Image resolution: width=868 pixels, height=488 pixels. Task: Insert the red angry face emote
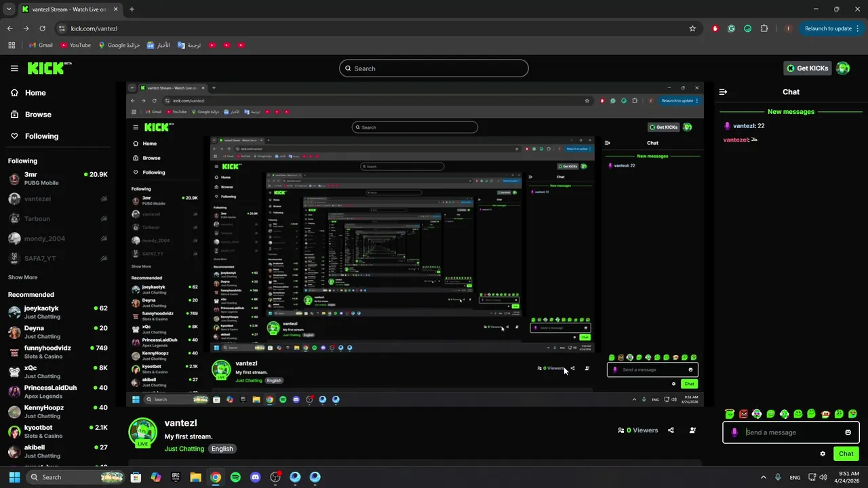coord(743,414)
